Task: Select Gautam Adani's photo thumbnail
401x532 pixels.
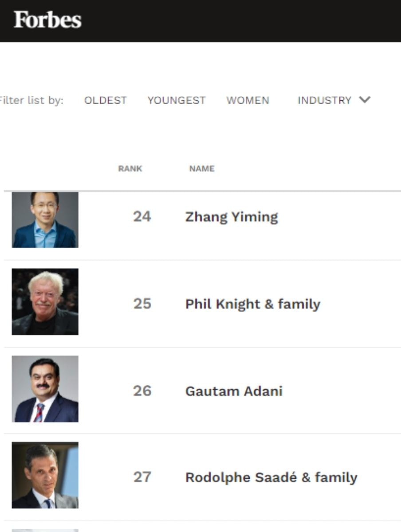Action: [45, 389]
